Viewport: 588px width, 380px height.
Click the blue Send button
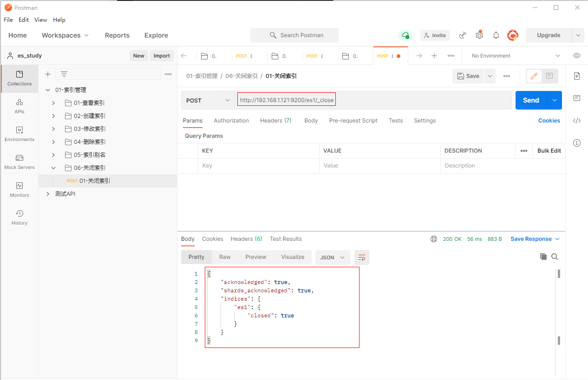click(531, 100)
